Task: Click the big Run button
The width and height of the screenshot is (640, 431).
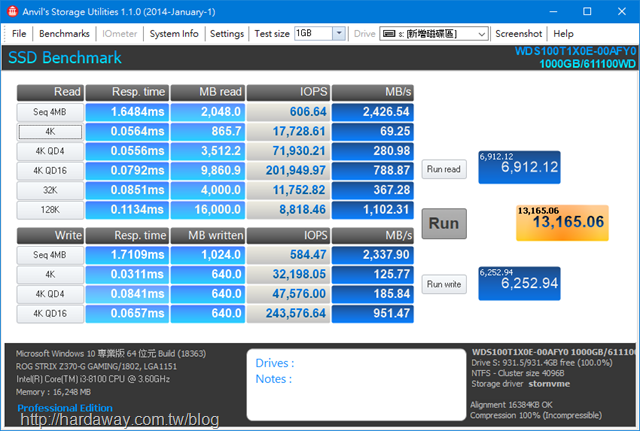Action: click(x=444, y=223)
